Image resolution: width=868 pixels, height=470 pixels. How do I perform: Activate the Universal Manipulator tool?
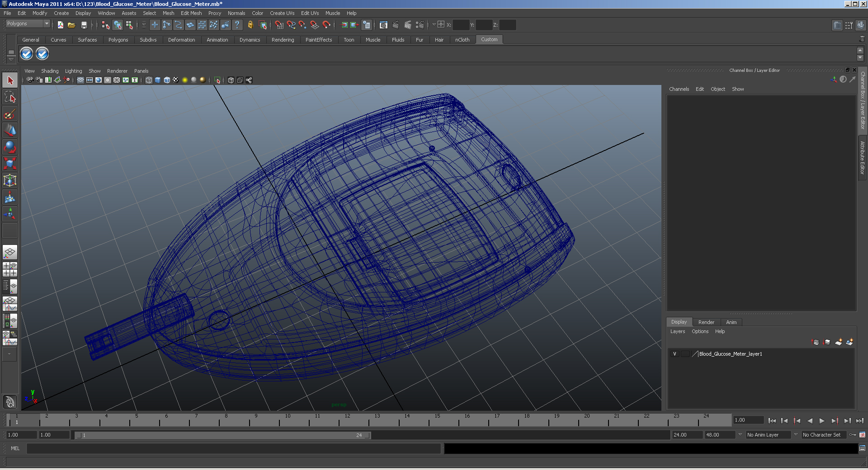pyautogui.click(x=10, y=180)
